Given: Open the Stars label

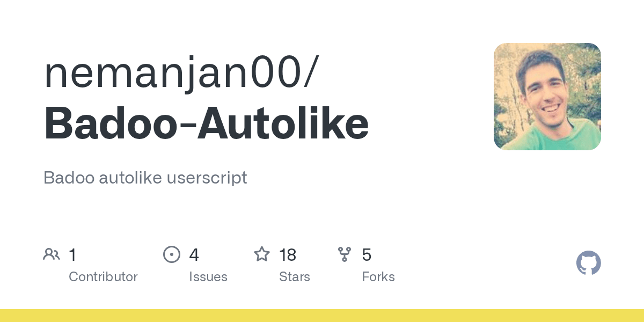Looking at the screenshot, I should [294, 277].
